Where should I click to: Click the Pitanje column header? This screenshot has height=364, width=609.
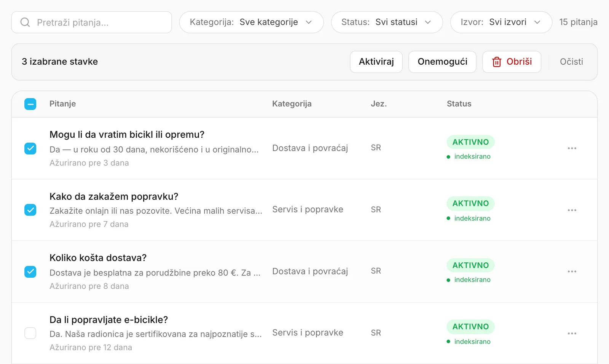(x=62, y=104)
